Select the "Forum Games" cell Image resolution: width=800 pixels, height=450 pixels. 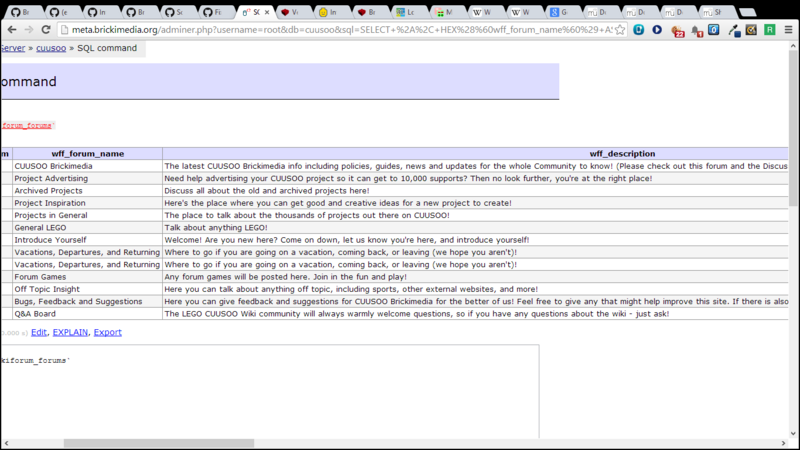point(88,277)
